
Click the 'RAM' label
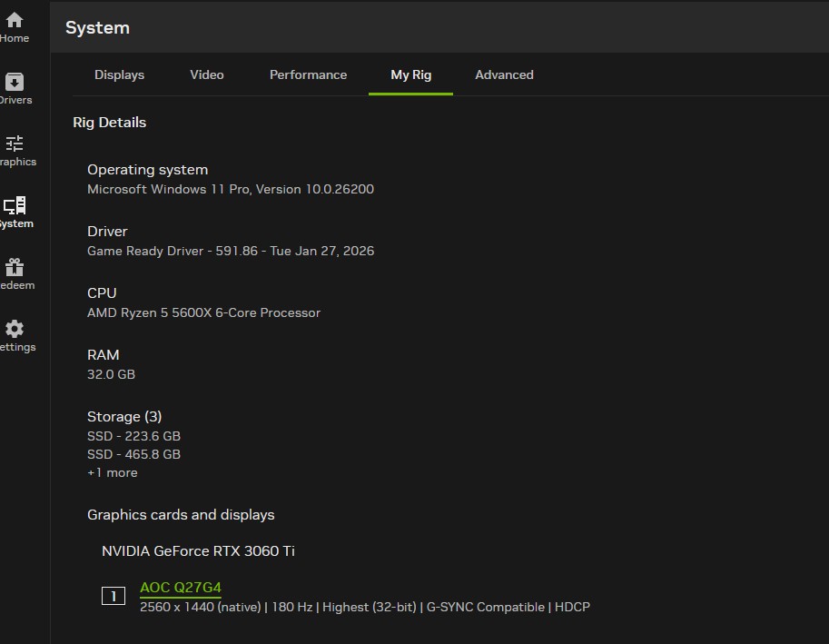pyautogui.click(x=104, y=355)
